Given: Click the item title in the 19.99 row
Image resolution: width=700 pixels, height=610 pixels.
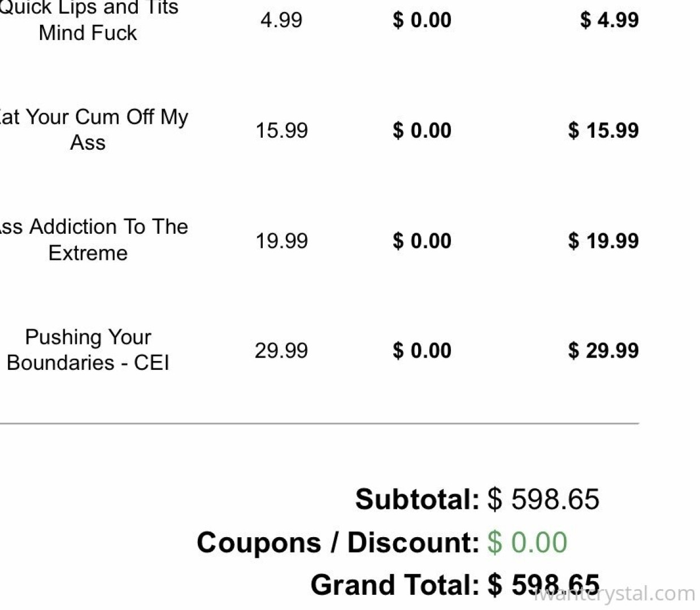Looking at the screenshot, I should (x=90, y=239).
